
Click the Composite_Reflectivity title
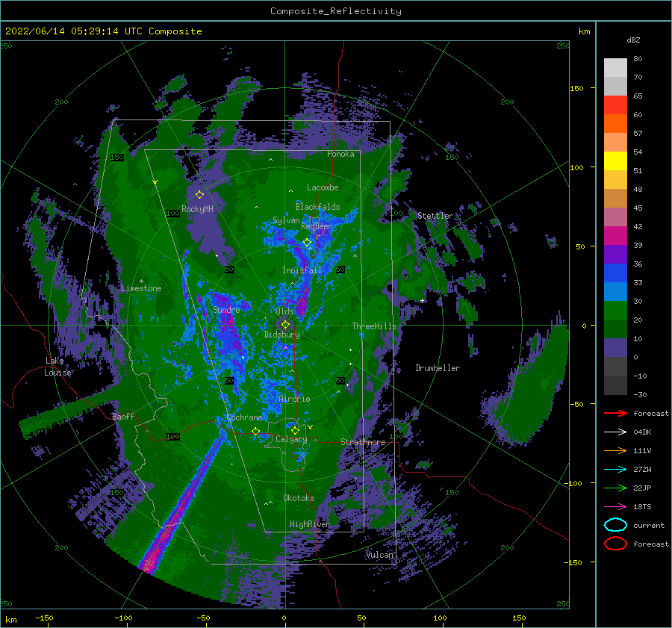[336, 11]
